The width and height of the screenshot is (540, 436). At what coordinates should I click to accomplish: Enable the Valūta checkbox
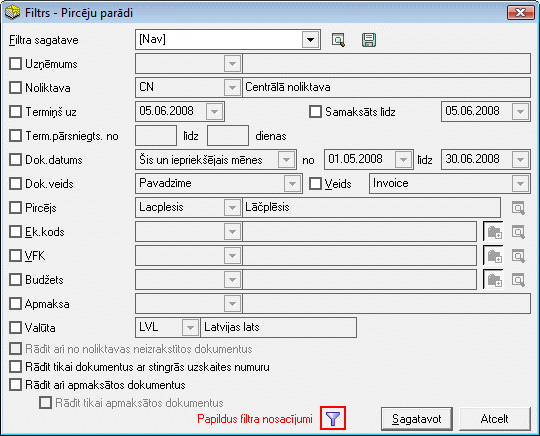click(15, 328)
